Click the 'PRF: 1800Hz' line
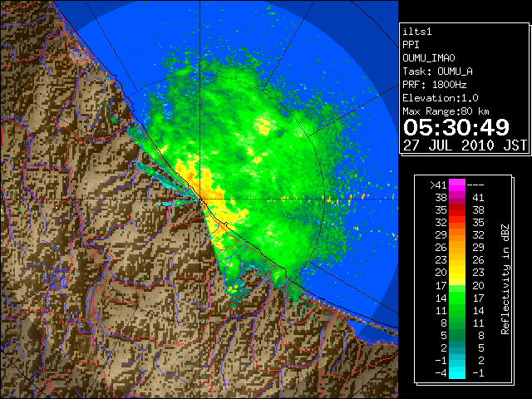The width and height of the screenshot is (532, 399). pyautogui.click(x=435, y=85)
